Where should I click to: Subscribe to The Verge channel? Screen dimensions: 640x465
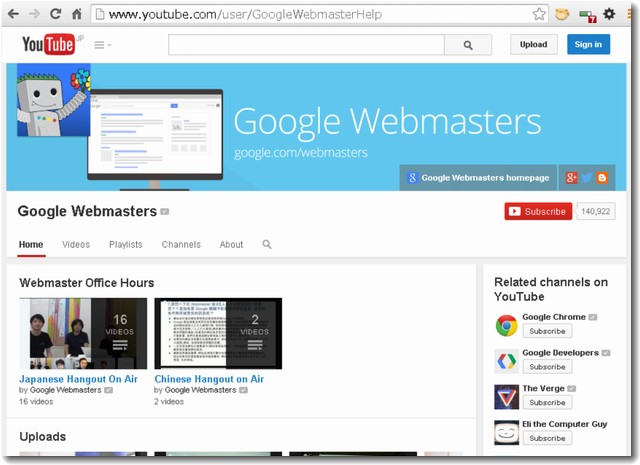547,403
